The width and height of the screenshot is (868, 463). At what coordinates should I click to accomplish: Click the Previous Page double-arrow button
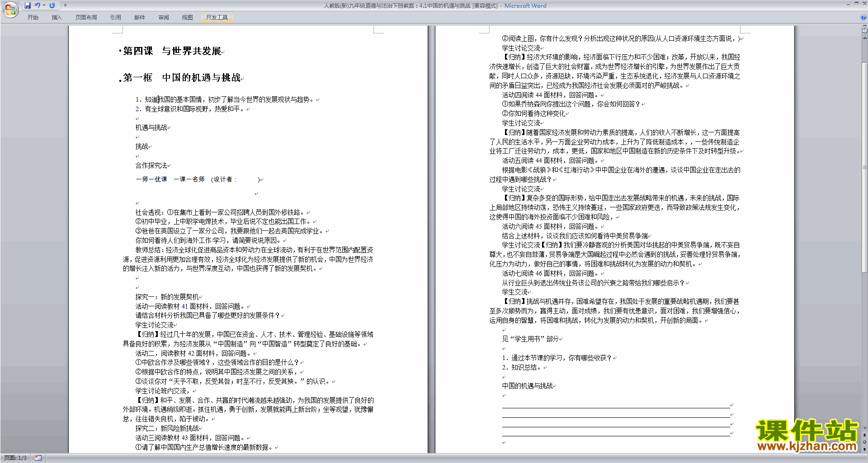pyautogui.click(x=864, y=435)
